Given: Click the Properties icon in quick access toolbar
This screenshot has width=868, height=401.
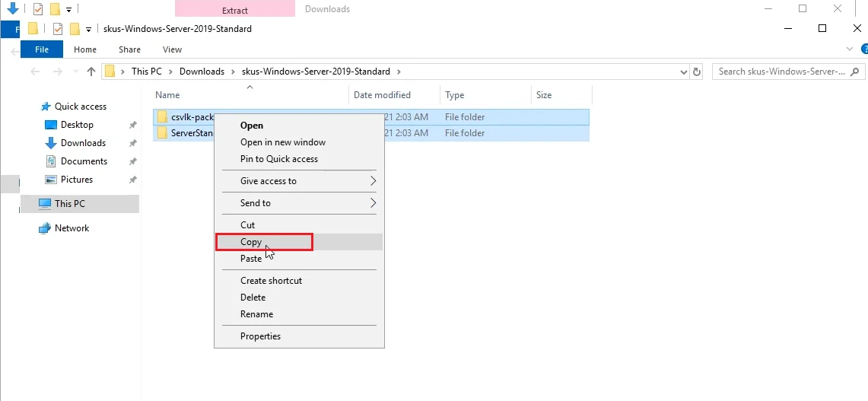Looking at the screenshot, I should tap(58, 29).
